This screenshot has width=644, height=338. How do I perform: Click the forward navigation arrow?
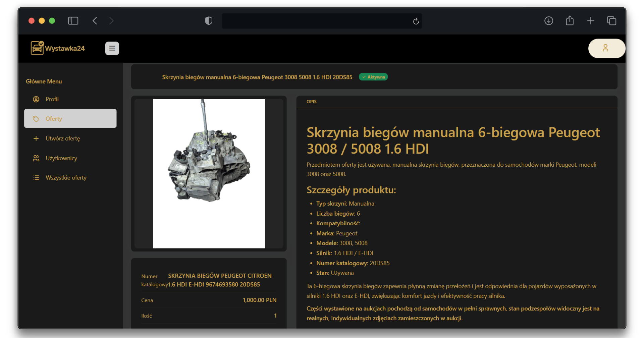click(x=111, y=20)
